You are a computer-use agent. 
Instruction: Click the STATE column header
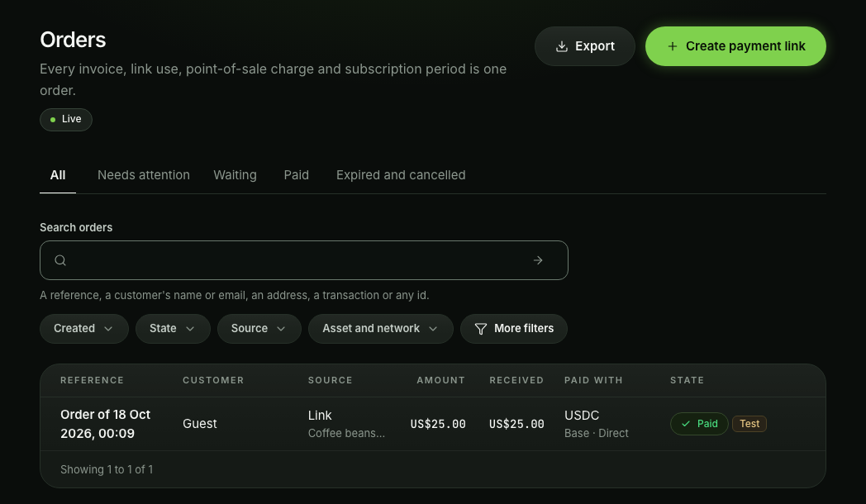(x=687, y=380)
